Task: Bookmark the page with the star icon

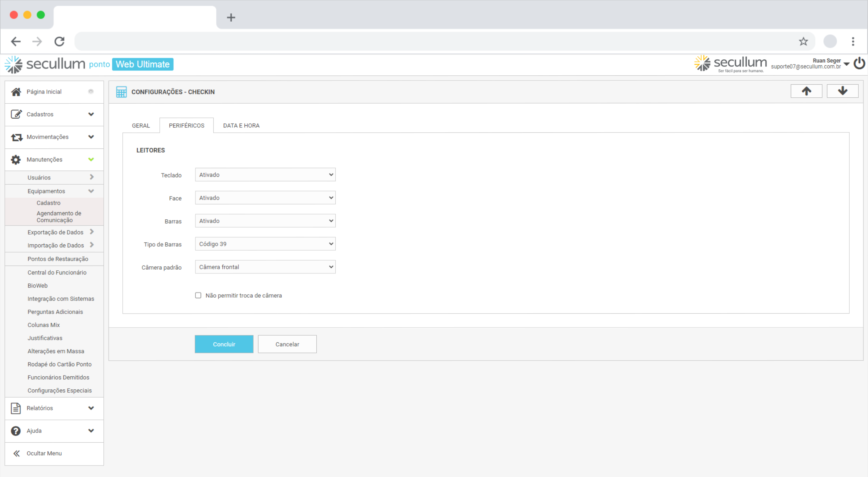Action: pos(803,41)
